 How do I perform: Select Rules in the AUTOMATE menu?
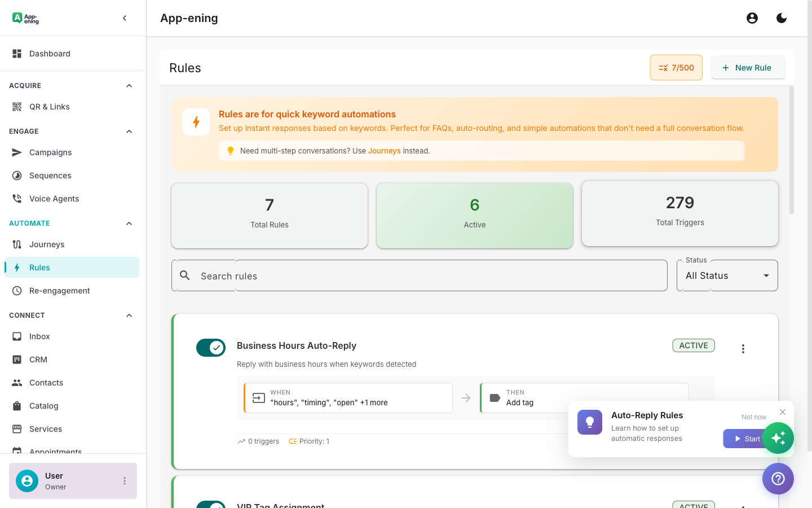click(39, 267)
